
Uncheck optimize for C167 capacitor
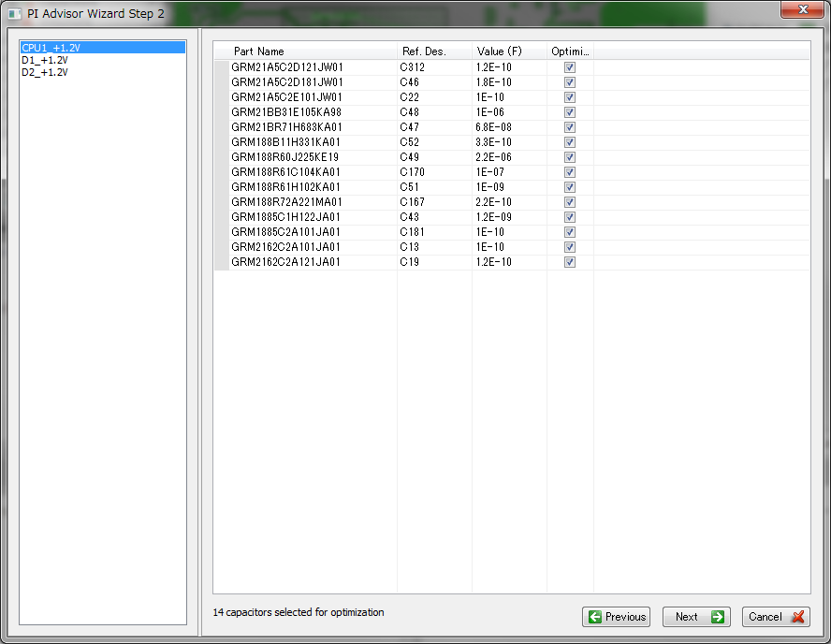click(570, 202)
